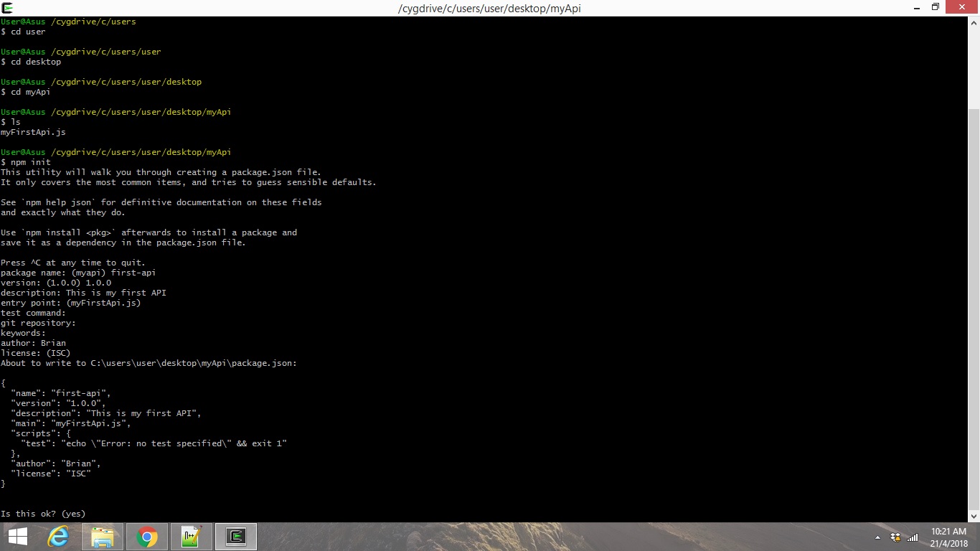Click the '$ npm init' command line
The height and width of the screenshot is (551, 980).
[26, 162]
